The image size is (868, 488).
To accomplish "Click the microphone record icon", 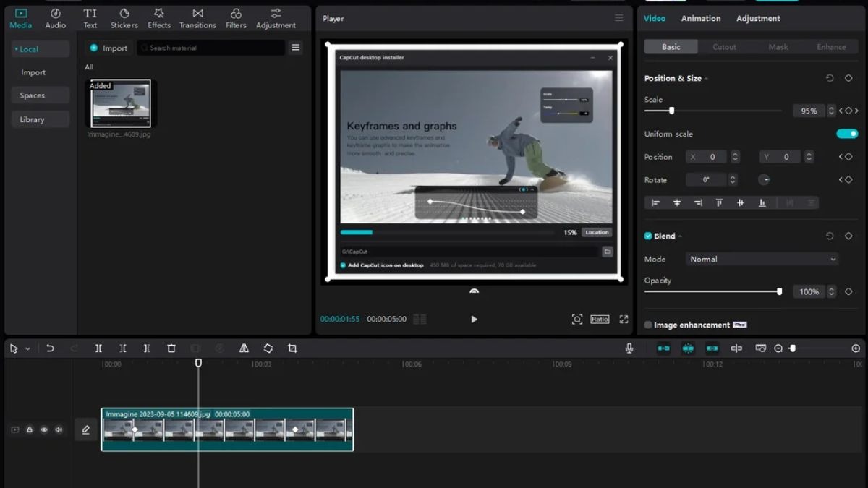I will click(x=629, y=348).
